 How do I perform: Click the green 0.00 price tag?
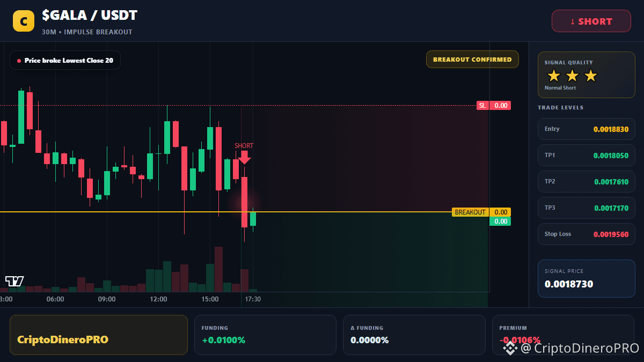pos(500,221)
